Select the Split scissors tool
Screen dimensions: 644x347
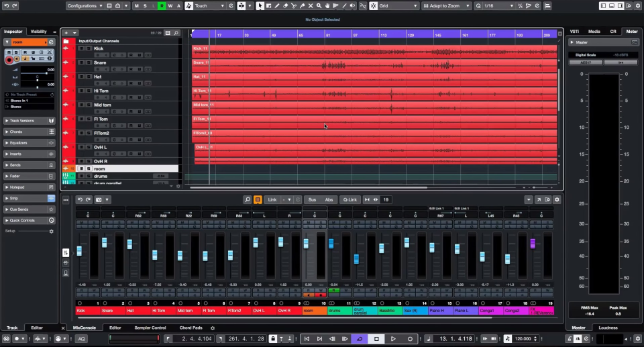click(x=294, y=6)
